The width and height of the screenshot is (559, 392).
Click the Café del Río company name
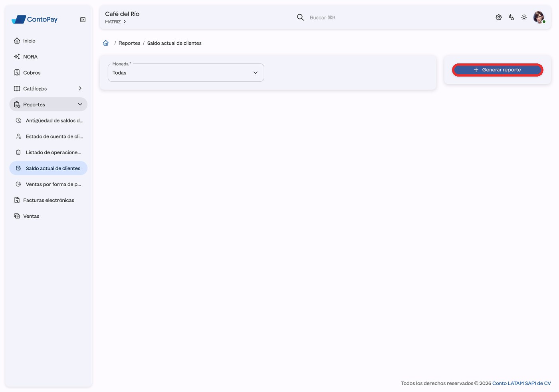[122, 14]
